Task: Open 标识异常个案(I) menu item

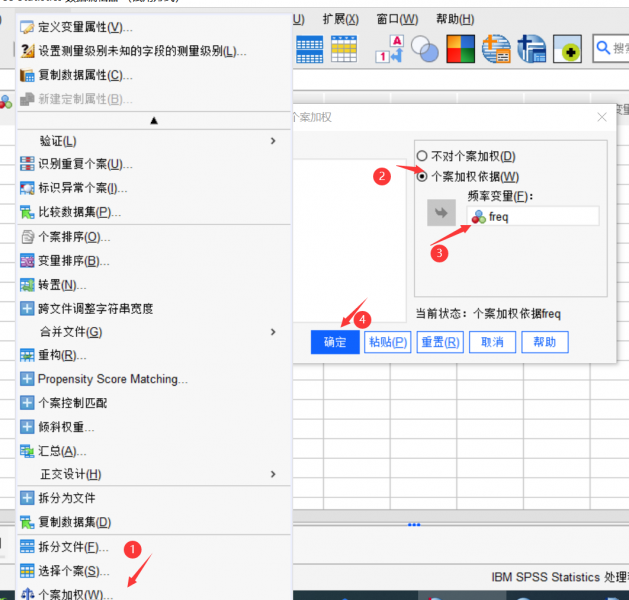Action: point(154,188)
